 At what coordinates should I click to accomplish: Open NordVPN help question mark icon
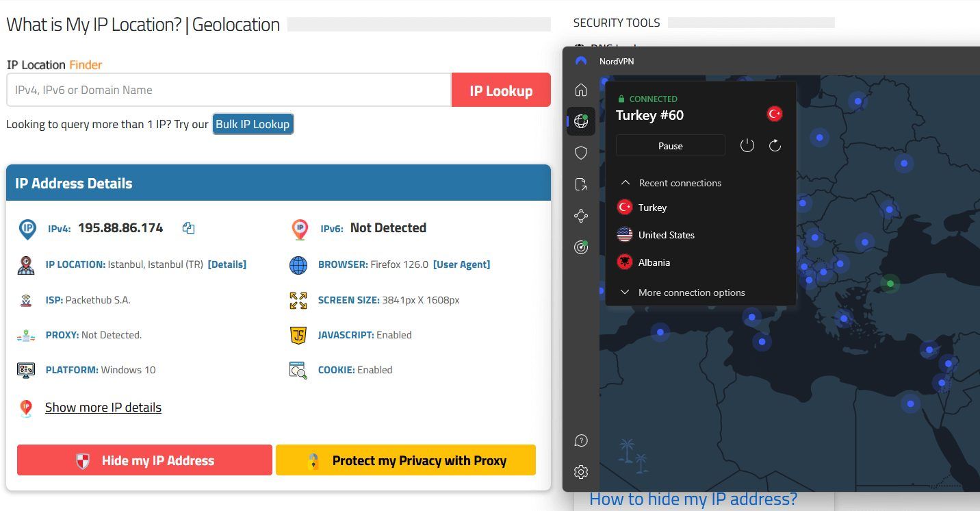tap(581, 440)
